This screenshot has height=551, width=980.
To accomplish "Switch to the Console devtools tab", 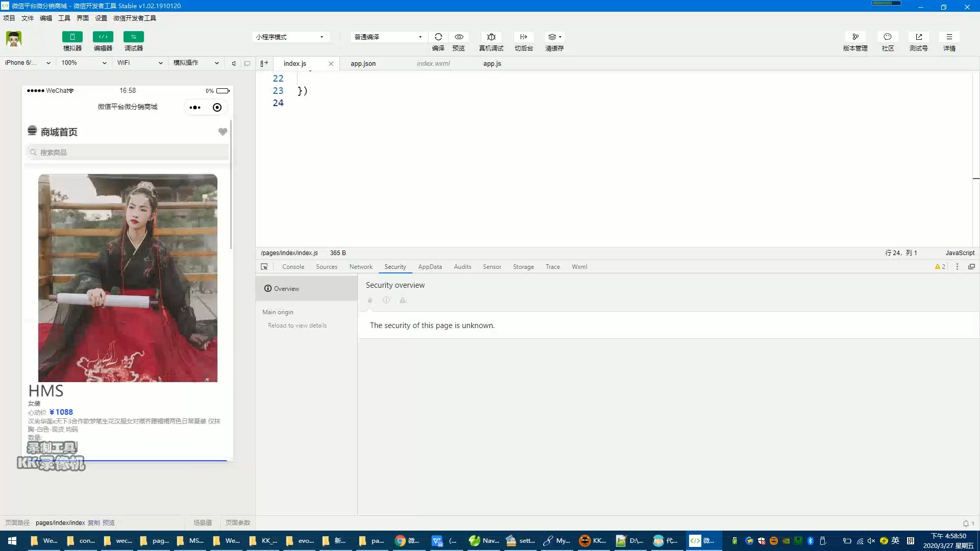I will pyautogui.click(x=293, y=266).
